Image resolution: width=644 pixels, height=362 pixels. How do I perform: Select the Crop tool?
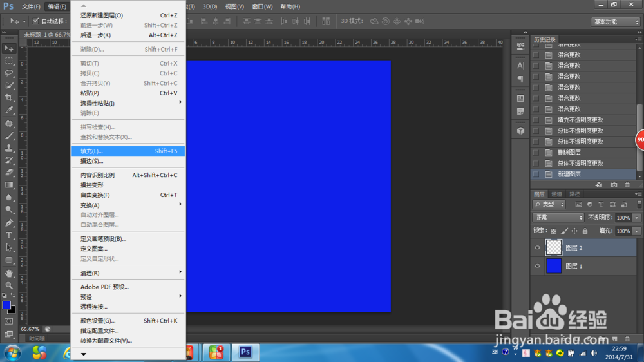(8, 98)
